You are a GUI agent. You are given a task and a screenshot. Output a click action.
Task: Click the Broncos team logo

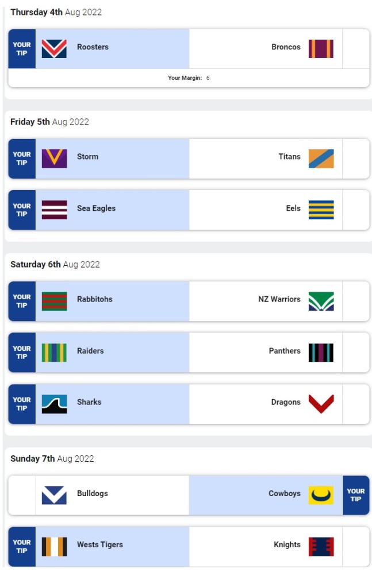(x=321, y=49)
